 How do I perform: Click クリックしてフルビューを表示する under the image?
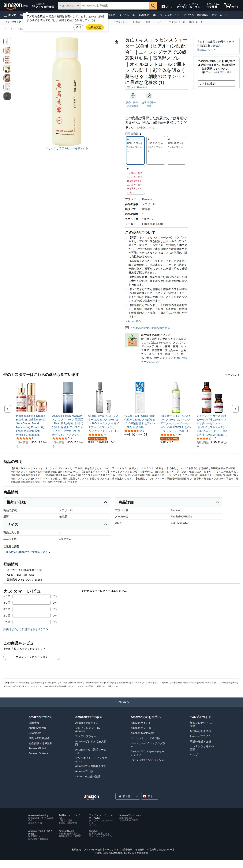67,148
